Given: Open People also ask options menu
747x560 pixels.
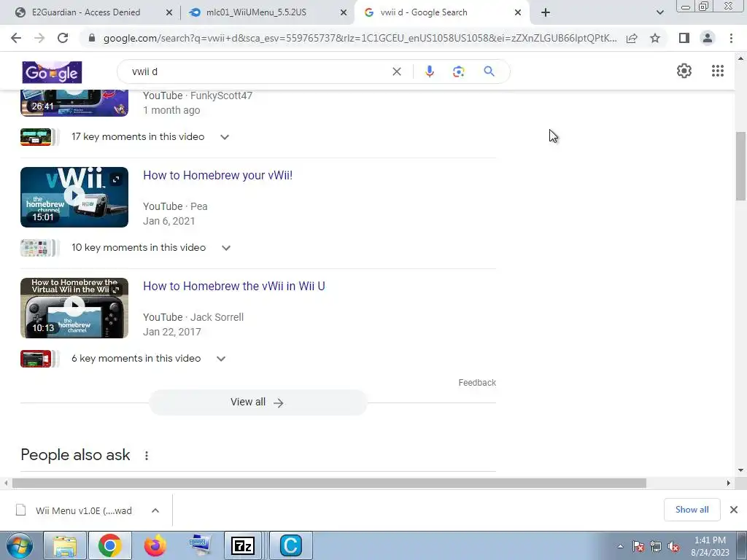Looking at the screenshot, I should 147,456.
